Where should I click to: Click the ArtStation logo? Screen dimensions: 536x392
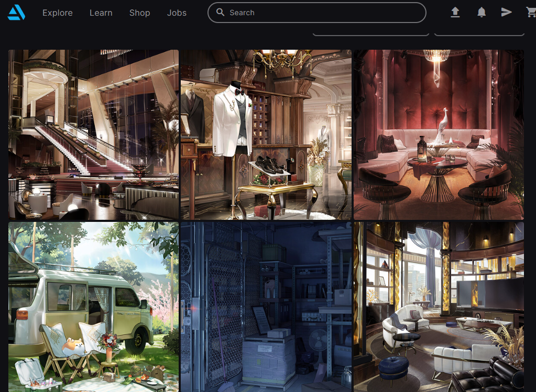coord(16,13)
